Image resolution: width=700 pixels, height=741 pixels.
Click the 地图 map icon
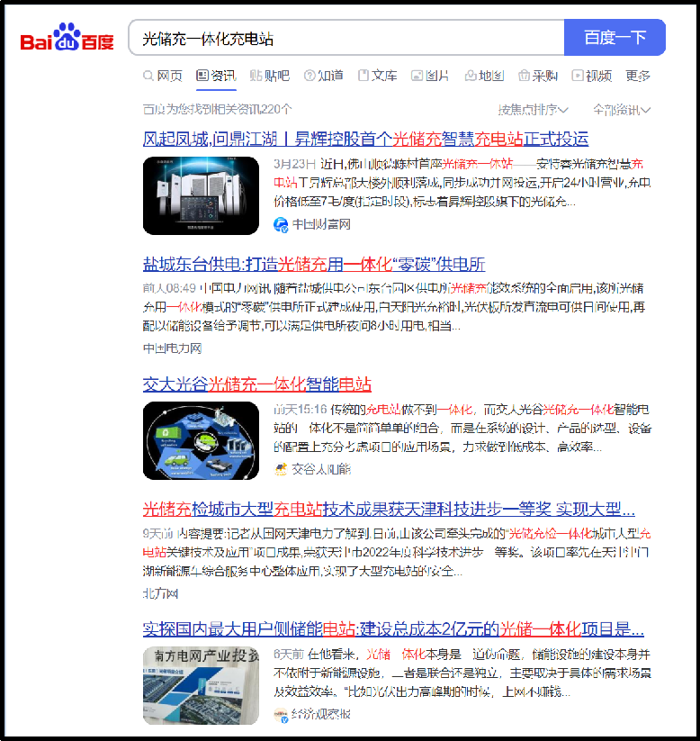coord(471,75)
